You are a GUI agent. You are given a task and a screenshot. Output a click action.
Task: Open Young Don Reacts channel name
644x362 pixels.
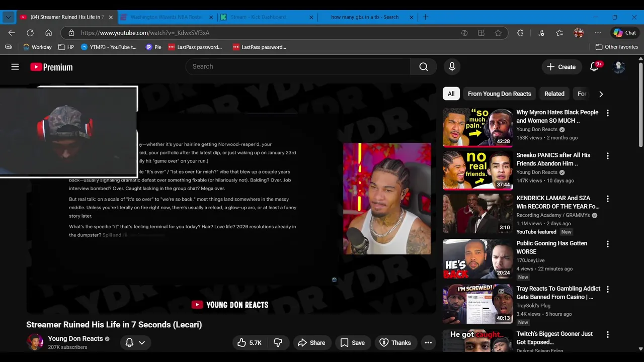pos(75,339)
